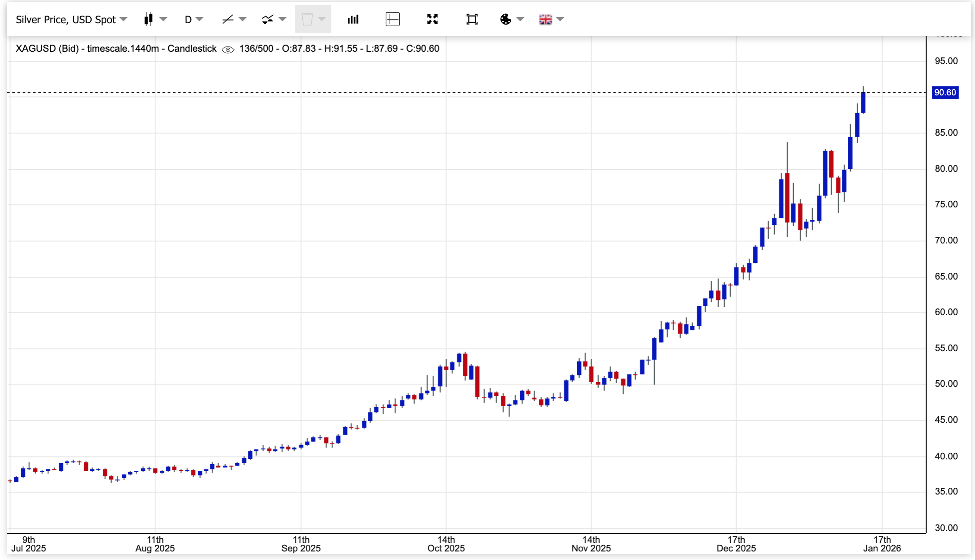Click the fit-to-frame screenshot icon
The width and height of the screenshot is (975, 560).
(x=472, y=19)
